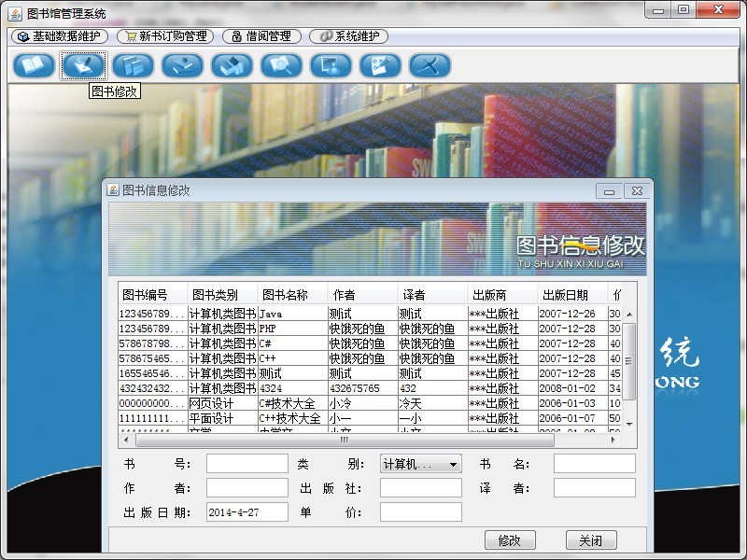Image resolution: width=747 pixels, height=560 pixels.
Task: Open the 借阅管理 menu
Action: (x=262, y=36)
